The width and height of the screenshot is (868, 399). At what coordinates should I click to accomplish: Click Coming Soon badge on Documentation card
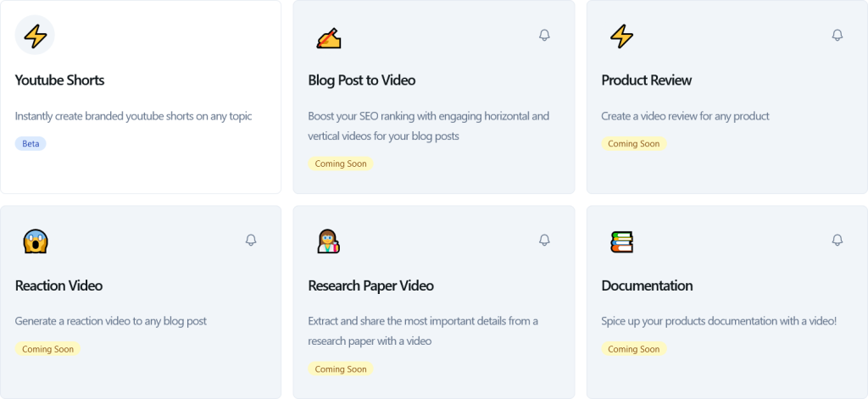(x=634, y=349)
